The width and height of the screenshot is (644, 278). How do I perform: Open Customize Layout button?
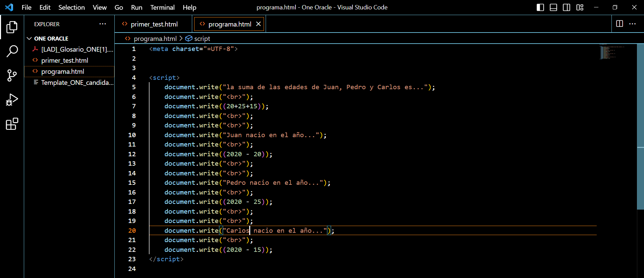(580, 7)
